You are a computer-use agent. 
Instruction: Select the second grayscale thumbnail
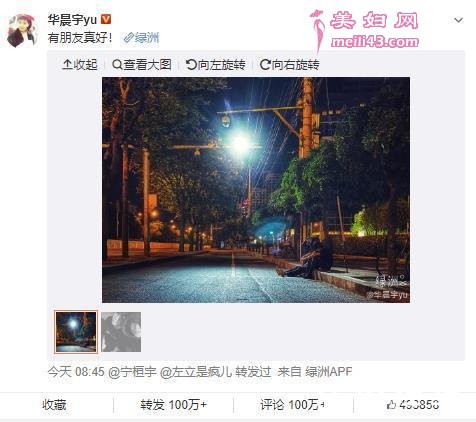(121, 332)
